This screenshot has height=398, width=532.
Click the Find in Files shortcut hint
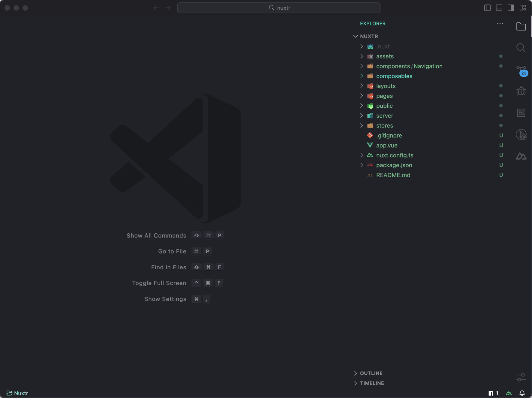(x=188, y=267)
